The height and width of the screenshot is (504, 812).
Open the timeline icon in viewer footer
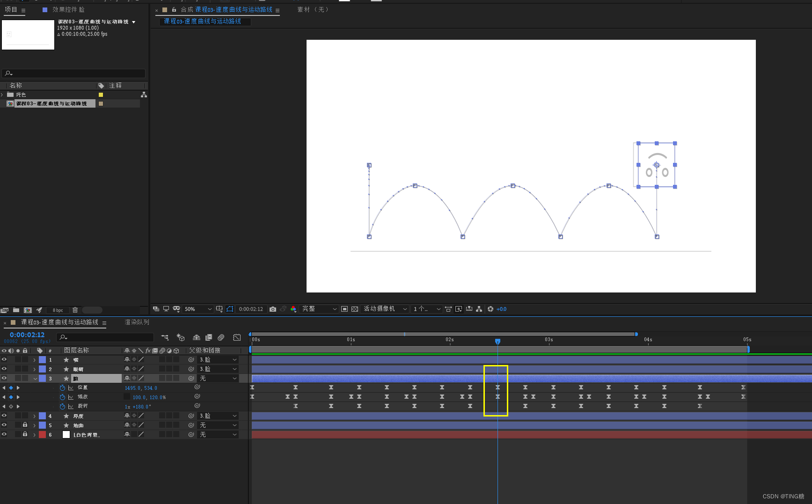[469, 309]
